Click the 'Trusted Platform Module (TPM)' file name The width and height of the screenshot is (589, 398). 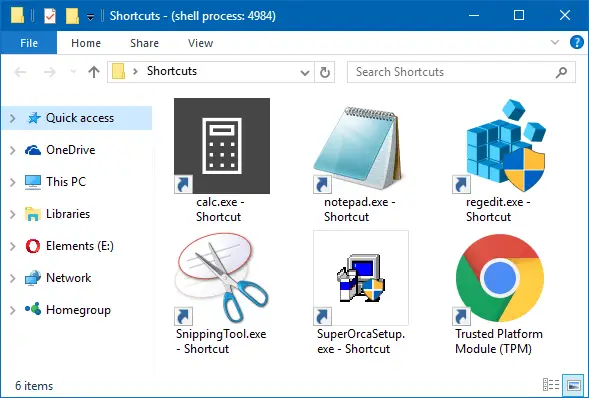pos(499,341)
